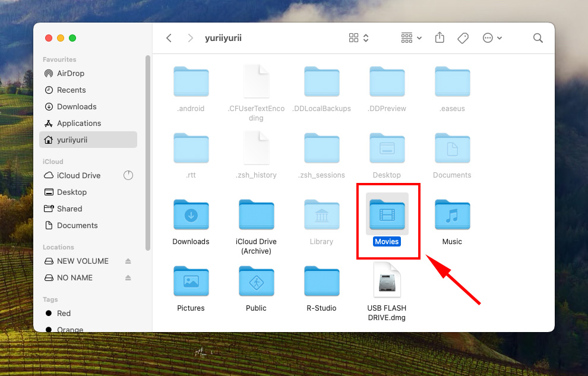
Task: Open the Tags icon in the toolbar
Action: tap(463, 37)
